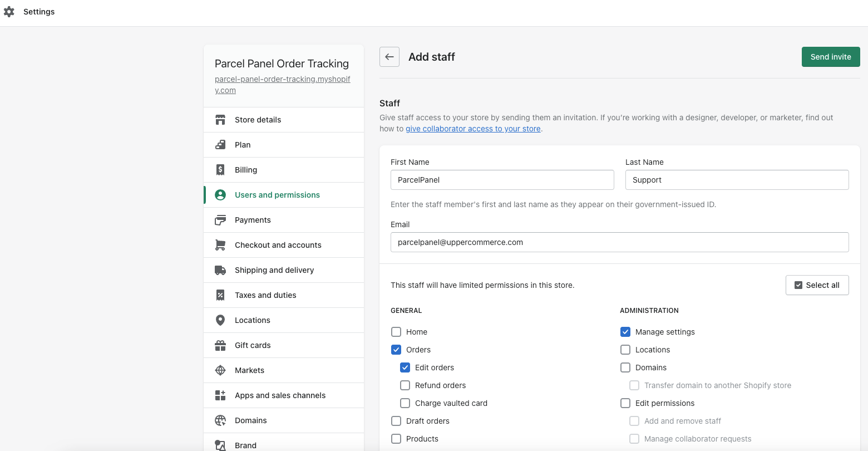Enable Domains administration permission checkbox
Screen dimensions: 868x451
coord(625,367)
